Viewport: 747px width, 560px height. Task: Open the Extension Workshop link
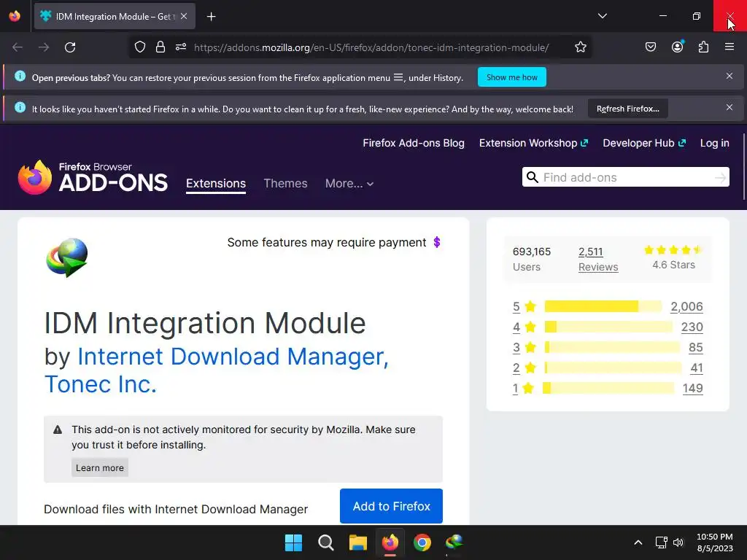click(x=533, y=144)
